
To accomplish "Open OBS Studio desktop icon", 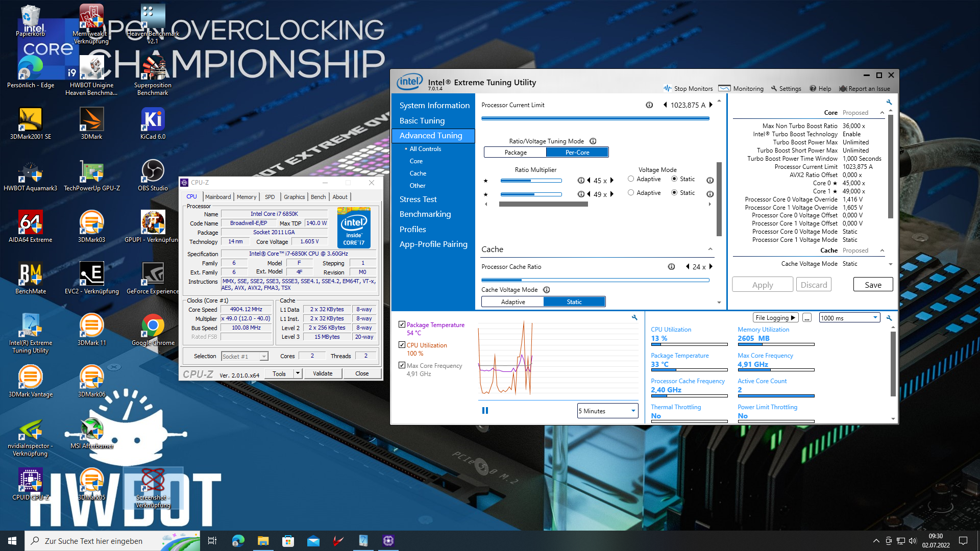I will click(153, 174).
